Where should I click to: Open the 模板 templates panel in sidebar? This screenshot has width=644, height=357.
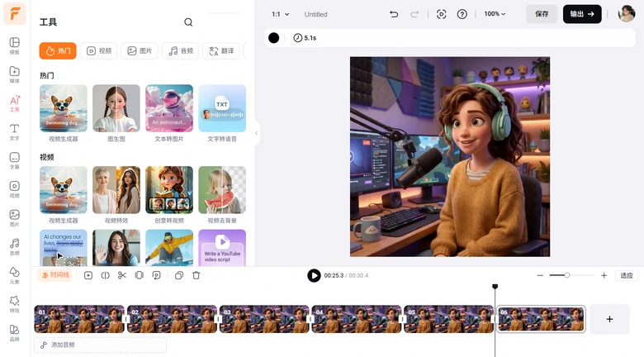[14, 45]
